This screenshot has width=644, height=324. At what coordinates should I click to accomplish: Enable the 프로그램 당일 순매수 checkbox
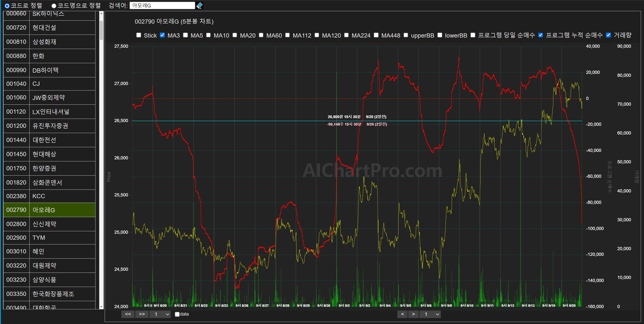click(473, 35)
